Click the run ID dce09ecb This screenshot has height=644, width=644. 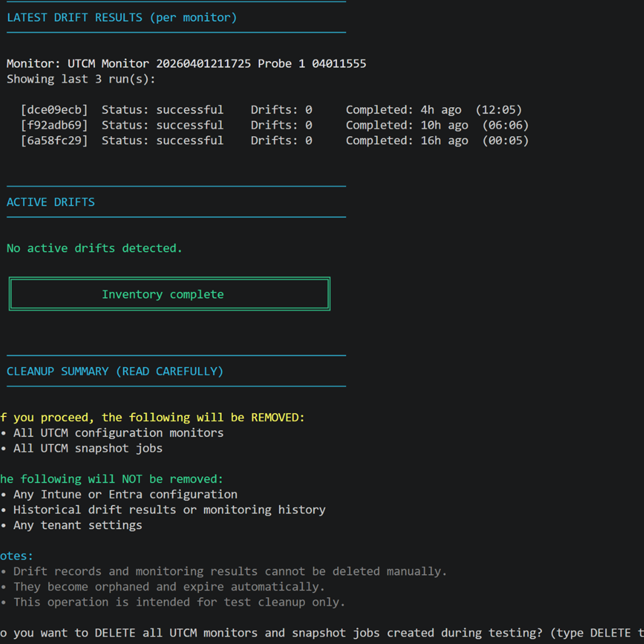pyautogui.click(x=54, y=110)
